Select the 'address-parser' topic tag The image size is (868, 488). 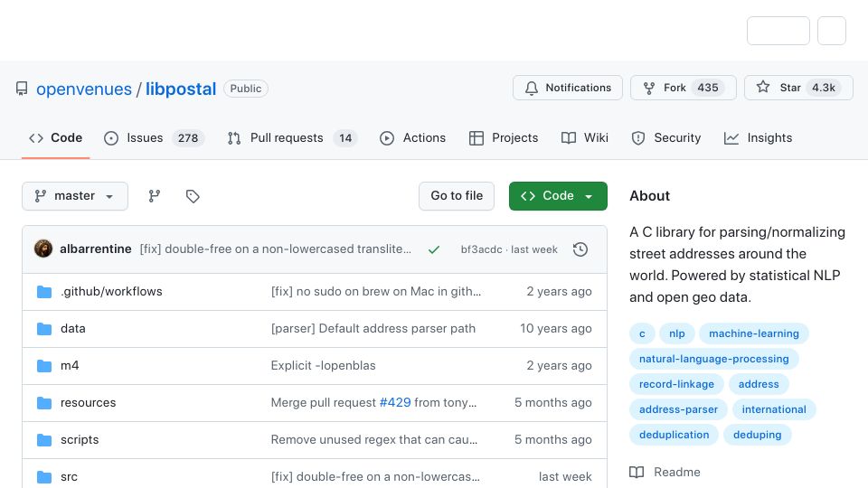coord(678,410)
